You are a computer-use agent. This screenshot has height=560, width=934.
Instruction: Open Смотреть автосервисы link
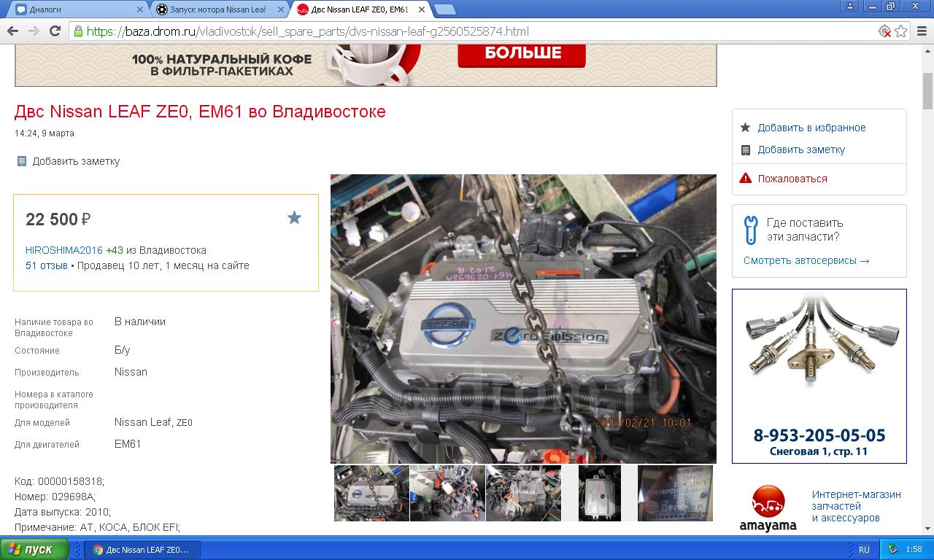(x=806, y=260)
